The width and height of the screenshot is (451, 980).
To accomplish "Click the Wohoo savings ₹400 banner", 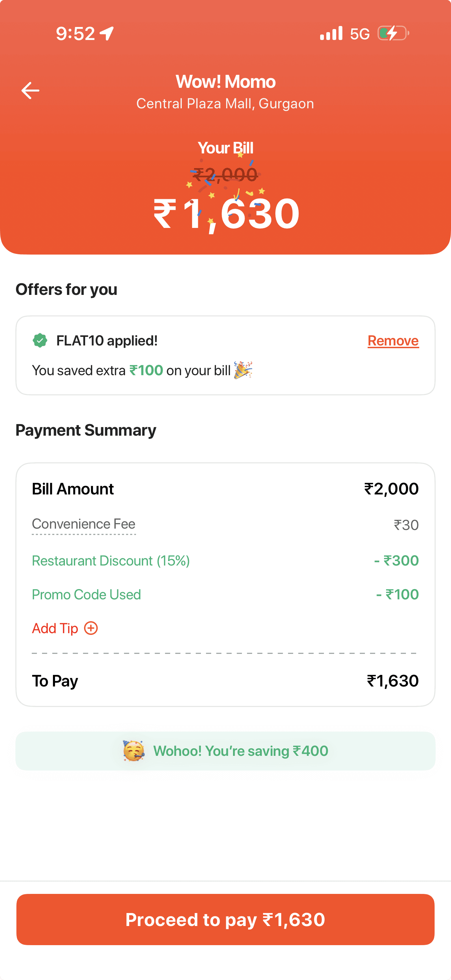I will click(x=225, y=751).
